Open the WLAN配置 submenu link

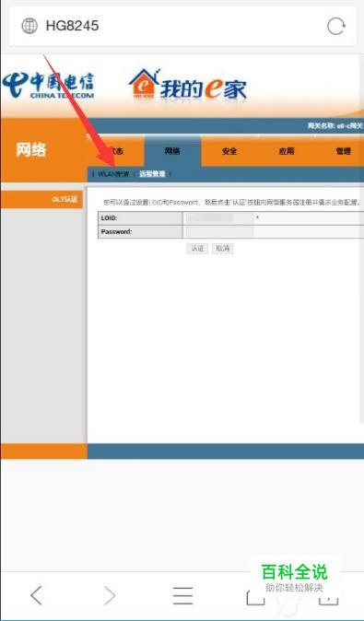click(x=113, y=174)
